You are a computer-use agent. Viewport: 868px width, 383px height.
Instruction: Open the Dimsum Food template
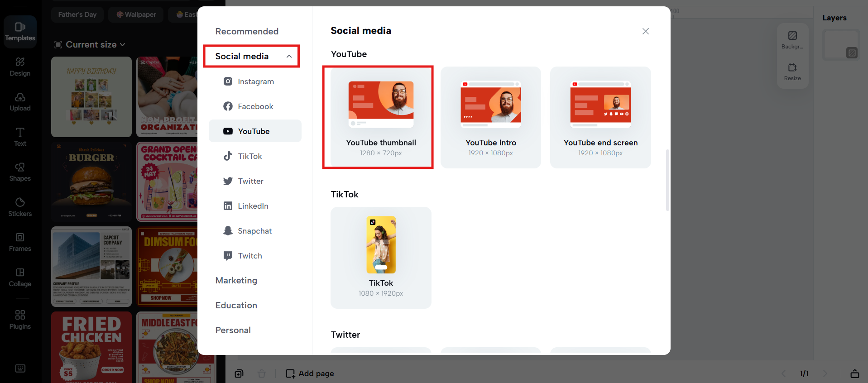point(167,267)
